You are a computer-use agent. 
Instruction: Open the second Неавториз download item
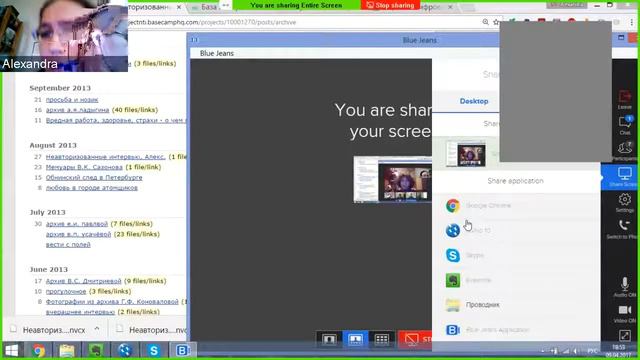tap(152, 330)
